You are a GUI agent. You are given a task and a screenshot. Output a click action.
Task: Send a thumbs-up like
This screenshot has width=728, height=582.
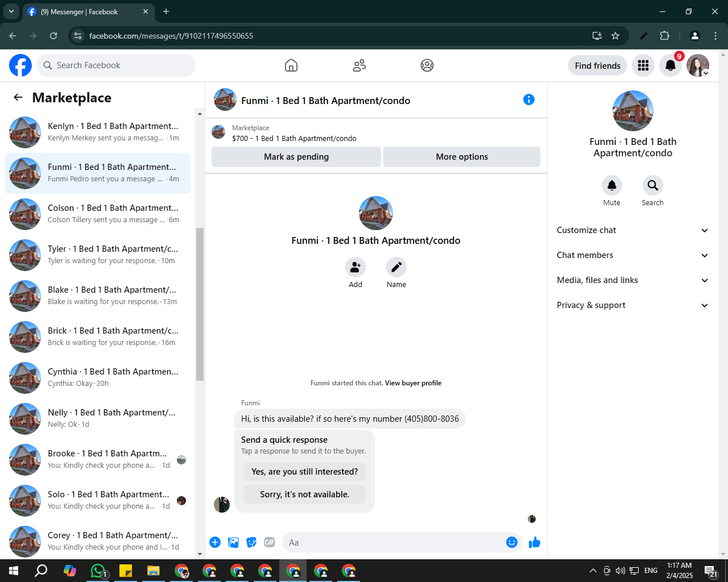pyautogui.click(x=535, y=542)
